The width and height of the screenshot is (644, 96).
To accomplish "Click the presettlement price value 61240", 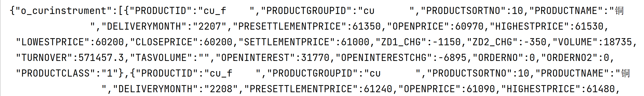I will (x=378, y=89).
